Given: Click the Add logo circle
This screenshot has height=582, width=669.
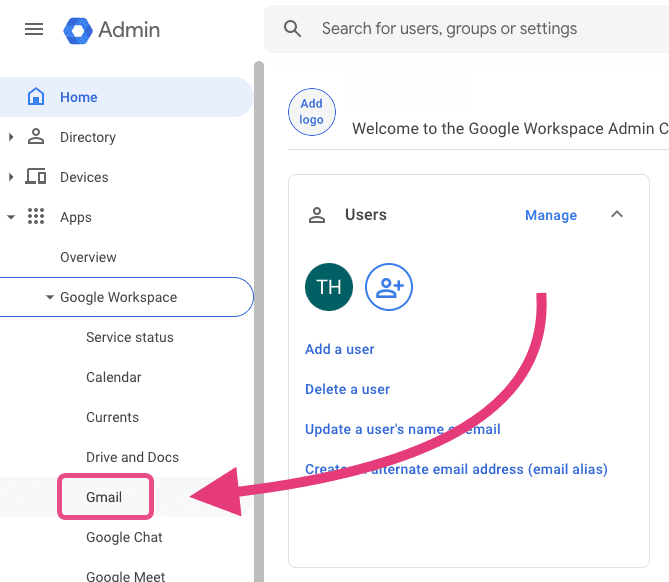Looking at the screenshot, I should click(x=311, y=112).
